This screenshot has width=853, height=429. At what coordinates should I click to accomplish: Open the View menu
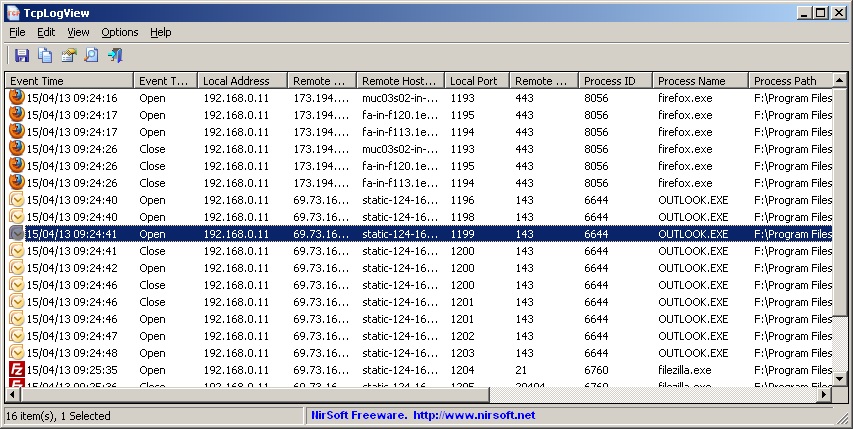(78, 32)
